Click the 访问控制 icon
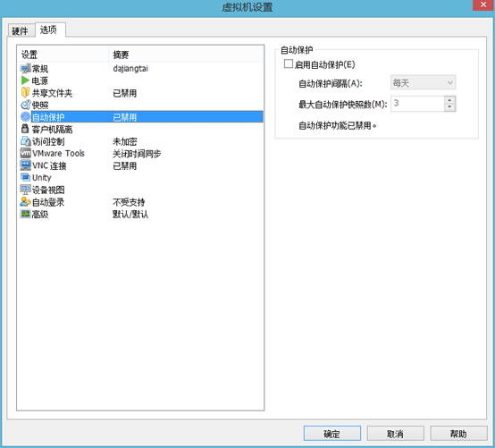The width and height of the screenshot is (495, 448). pos(25,141)
